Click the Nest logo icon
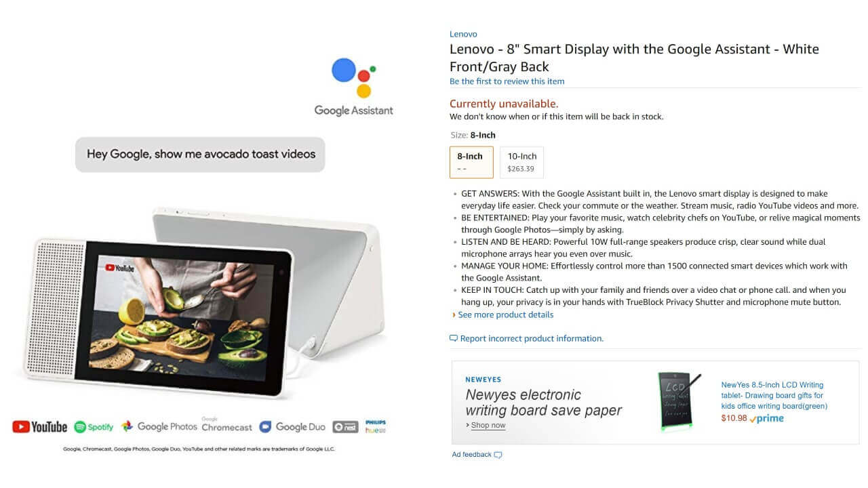Viewport: 868px width, 488px height. coord(346,427)
